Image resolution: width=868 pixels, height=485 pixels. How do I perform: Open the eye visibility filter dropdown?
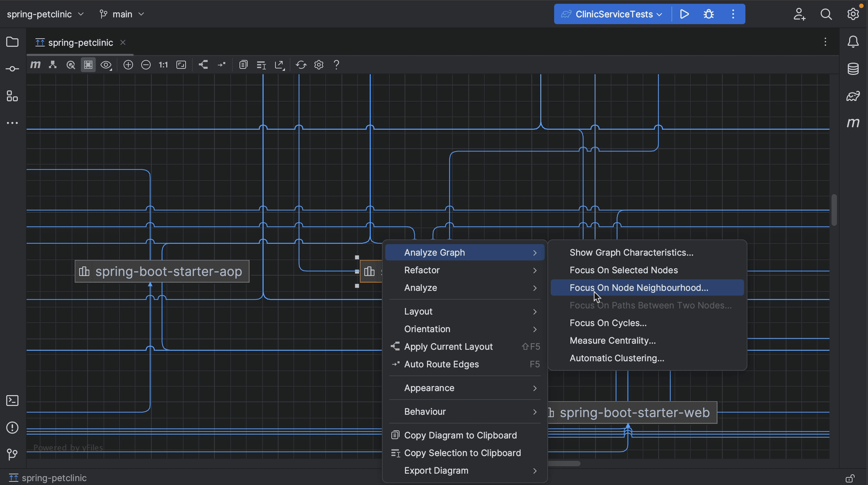click(106, 65)
